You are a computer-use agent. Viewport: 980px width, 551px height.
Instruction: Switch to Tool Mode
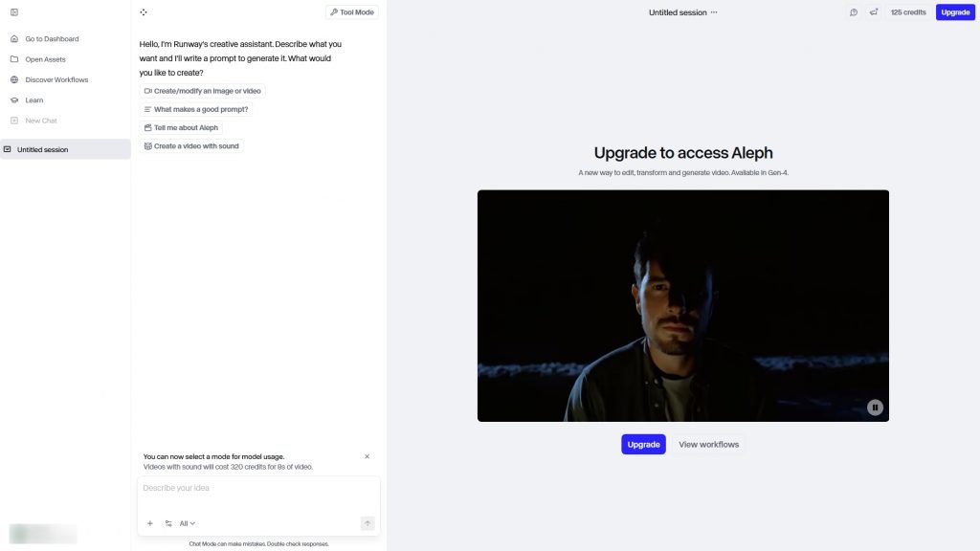pos(352,12)
